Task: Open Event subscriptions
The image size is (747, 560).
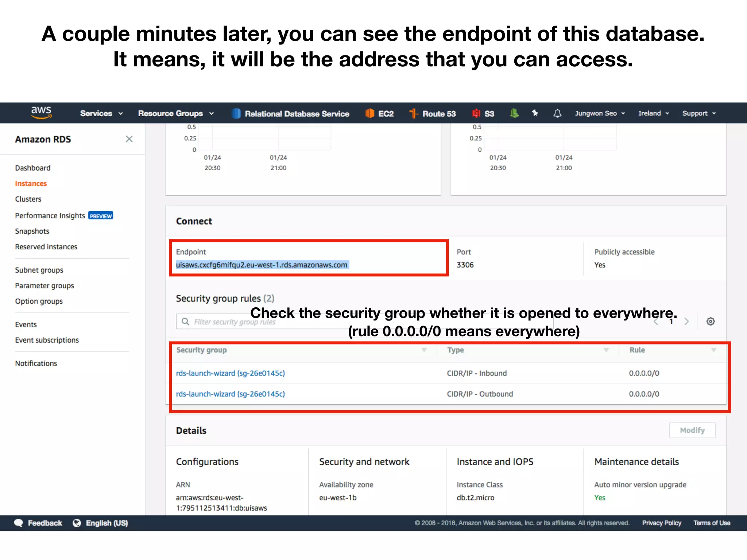Action: [47, 340]
